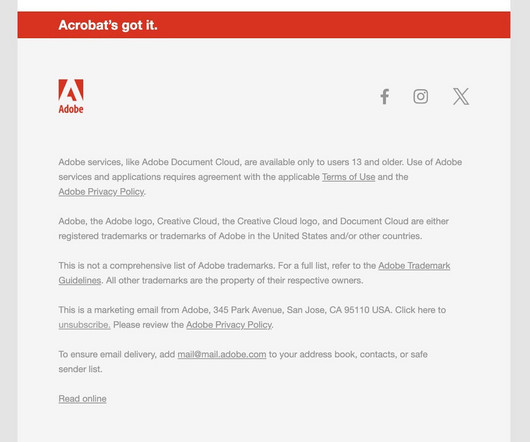Visit Adobe on X via icon

[461, 97]
